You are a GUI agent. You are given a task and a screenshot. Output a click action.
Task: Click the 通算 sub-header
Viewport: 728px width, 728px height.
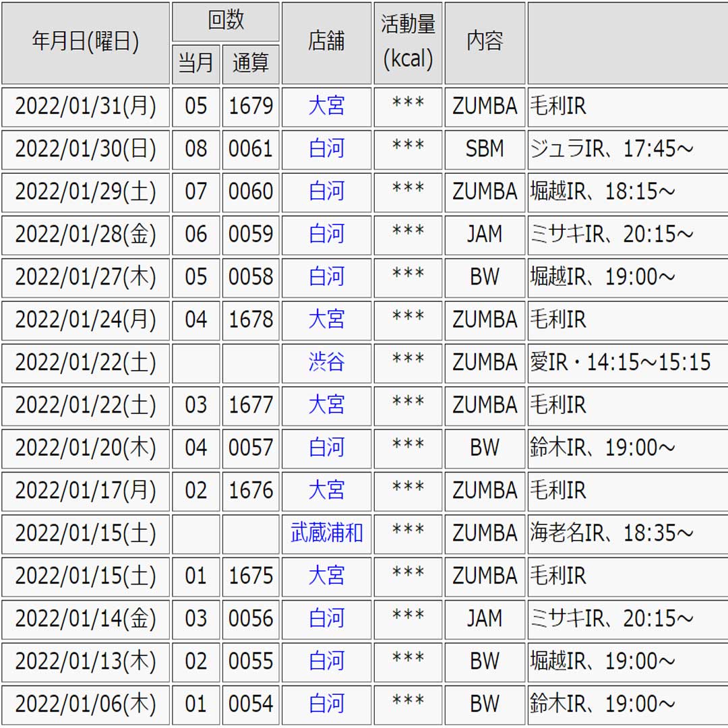(x=251, y=65)
